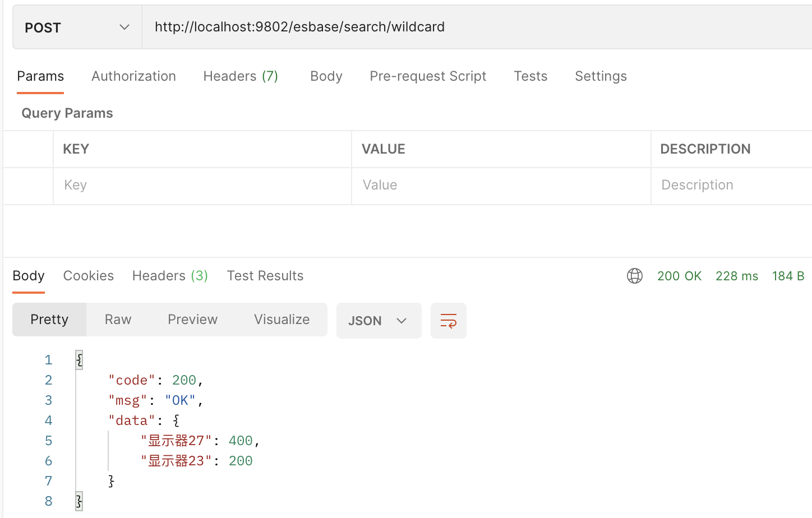
Task: Switch response view to Preview
Action: coord(192,319)
